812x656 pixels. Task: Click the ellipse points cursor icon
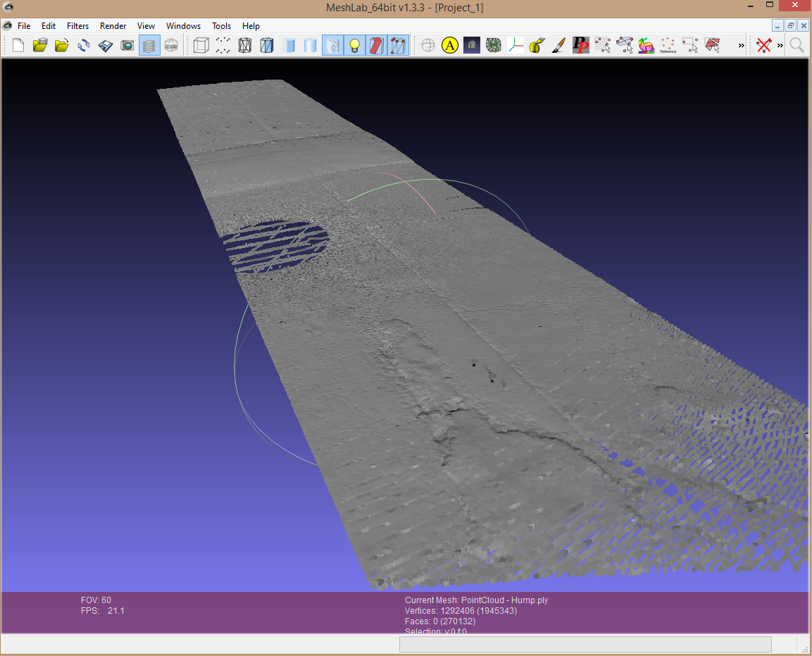625,46
